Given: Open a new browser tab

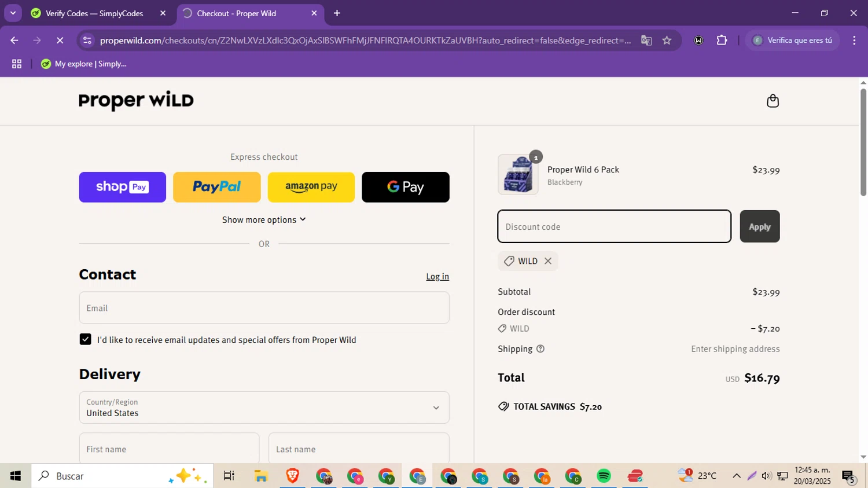Looking at the screenshot, I should (x=337, y=13).
